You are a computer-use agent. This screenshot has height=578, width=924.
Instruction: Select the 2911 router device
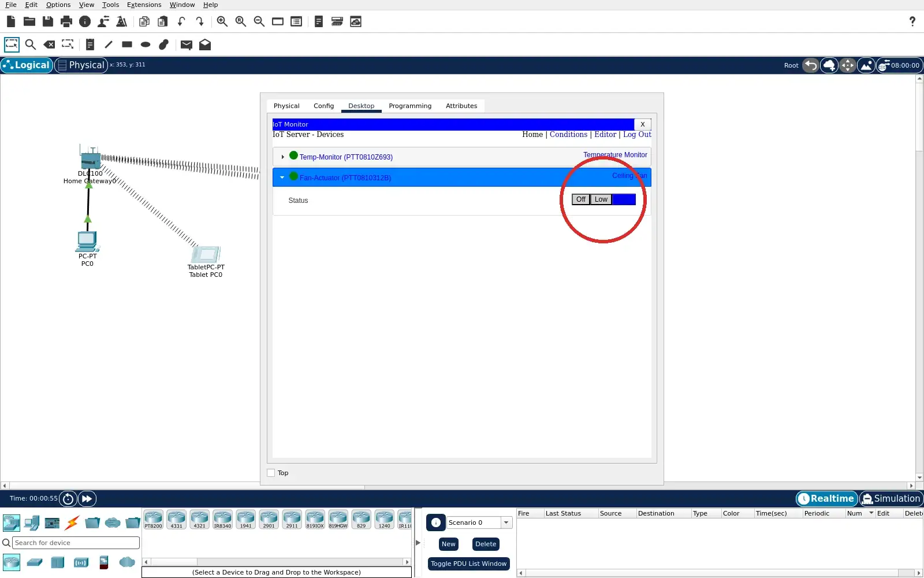click(x=292, y=520)
